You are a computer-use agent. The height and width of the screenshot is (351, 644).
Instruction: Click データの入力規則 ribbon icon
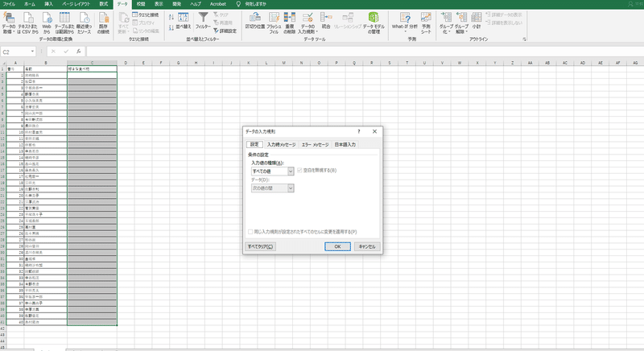point(308,23)
